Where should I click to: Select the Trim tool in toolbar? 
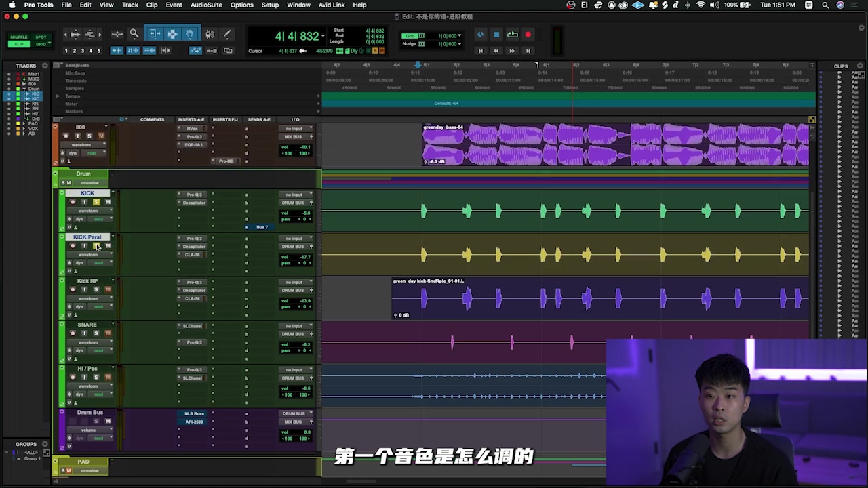[x=155, y=33]
